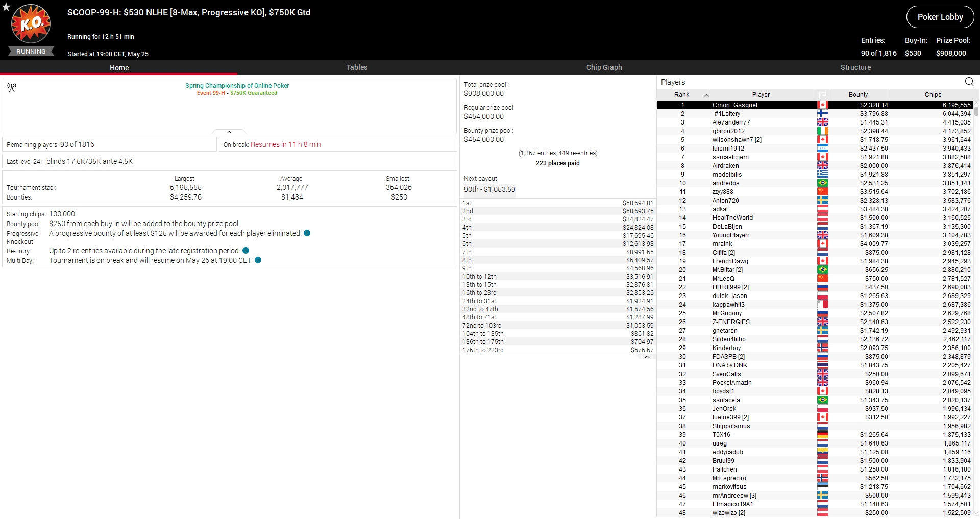Open the Chip Graph tab

point(604,67)
